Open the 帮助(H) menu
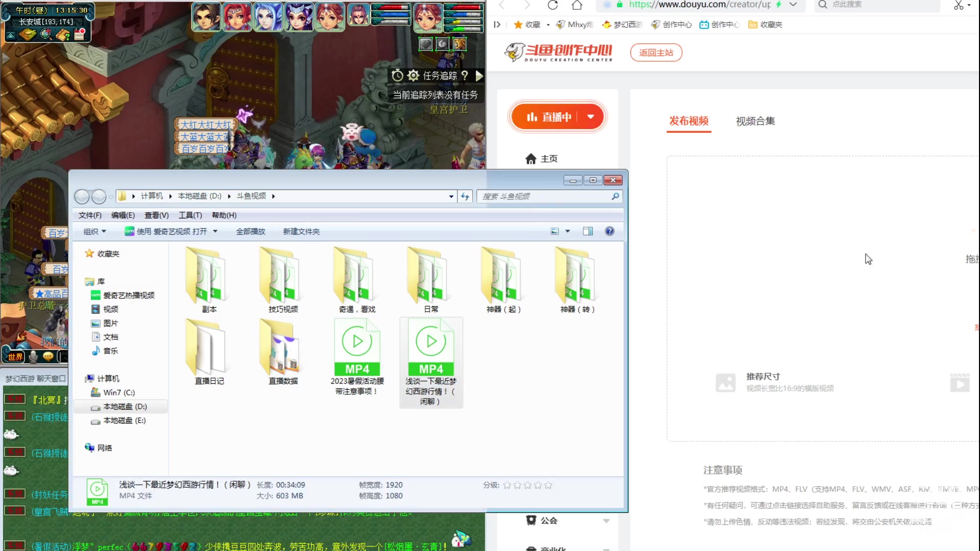The width and height of the screenshot is (980, 551). (224, 215)
